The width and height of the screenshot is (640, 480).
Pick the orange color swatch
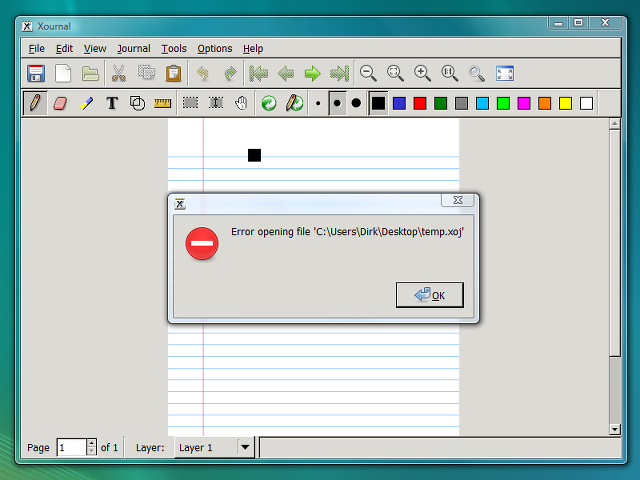tap(545, 103)
